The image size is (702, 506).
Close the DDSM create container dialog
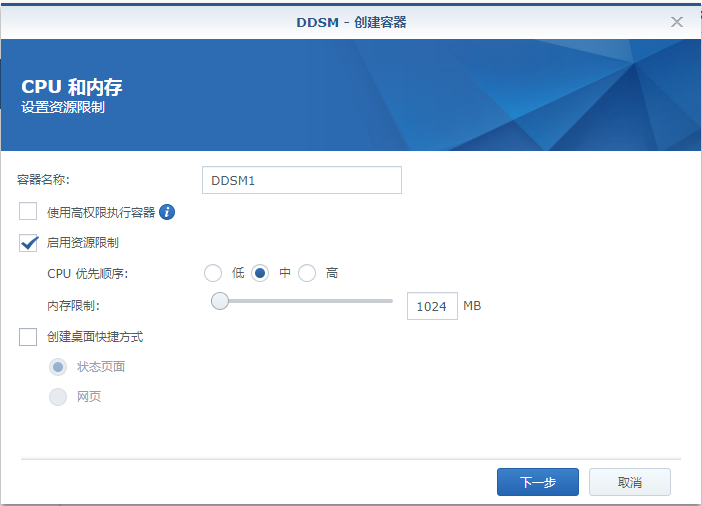point(677,21)
